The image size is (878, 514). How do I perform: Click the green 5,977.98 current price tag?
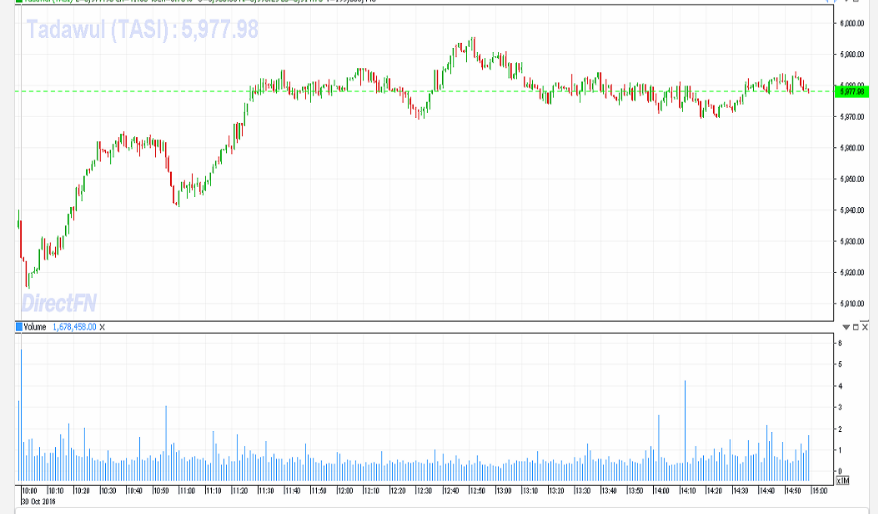851,91
